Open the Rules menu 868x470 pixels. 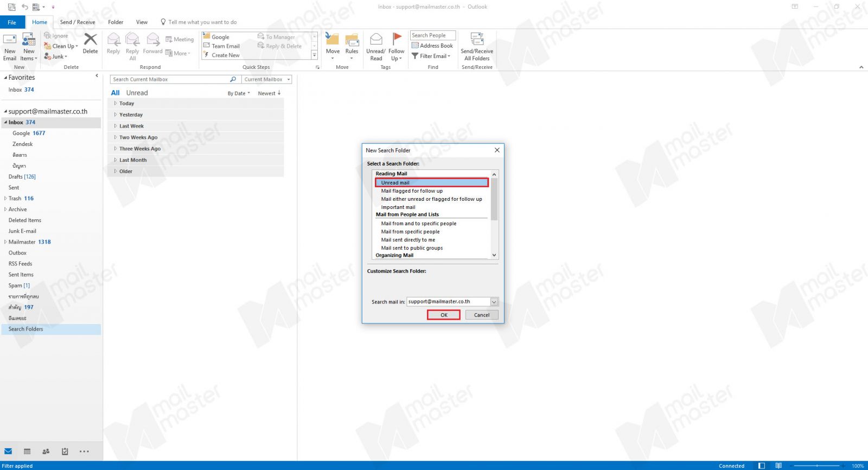tap(352, 47)
